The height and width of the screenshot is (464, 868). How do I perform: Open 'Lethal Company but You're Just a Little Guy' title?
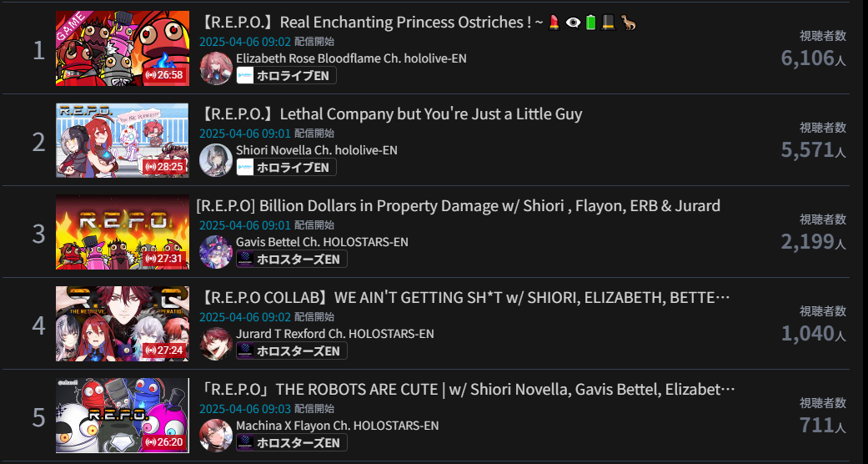[x=391, y=114]
